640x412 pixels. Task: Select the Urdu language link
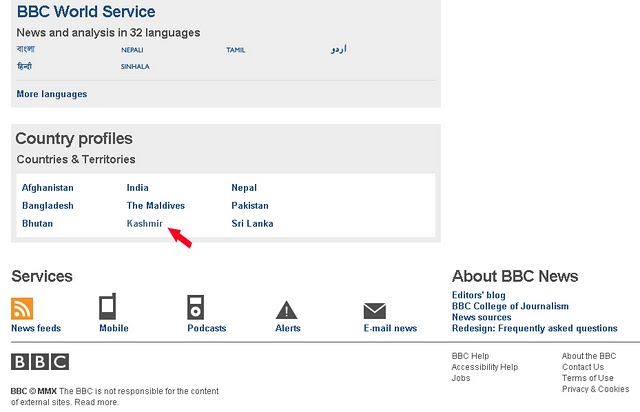point(339,49)
